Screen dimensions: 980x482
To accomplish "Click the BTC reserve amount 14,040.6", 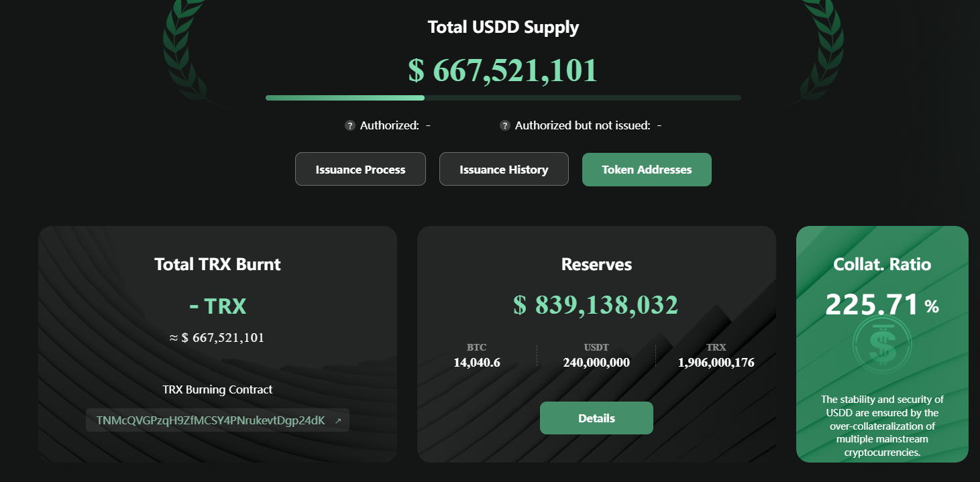I will (477, 363).
